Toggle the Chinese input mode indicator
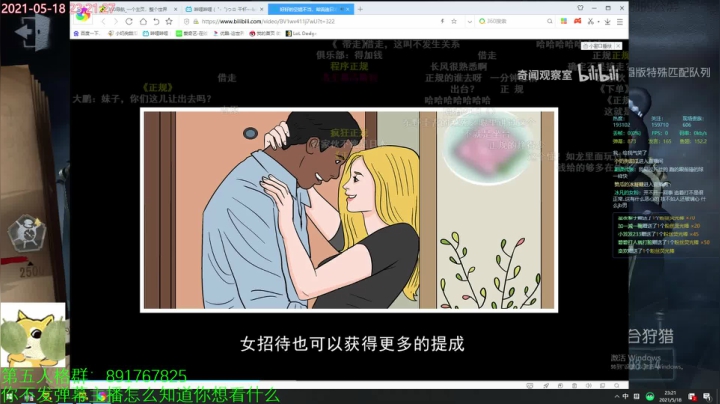This screenshot has width=720, height=404. [x=626, y=396]
